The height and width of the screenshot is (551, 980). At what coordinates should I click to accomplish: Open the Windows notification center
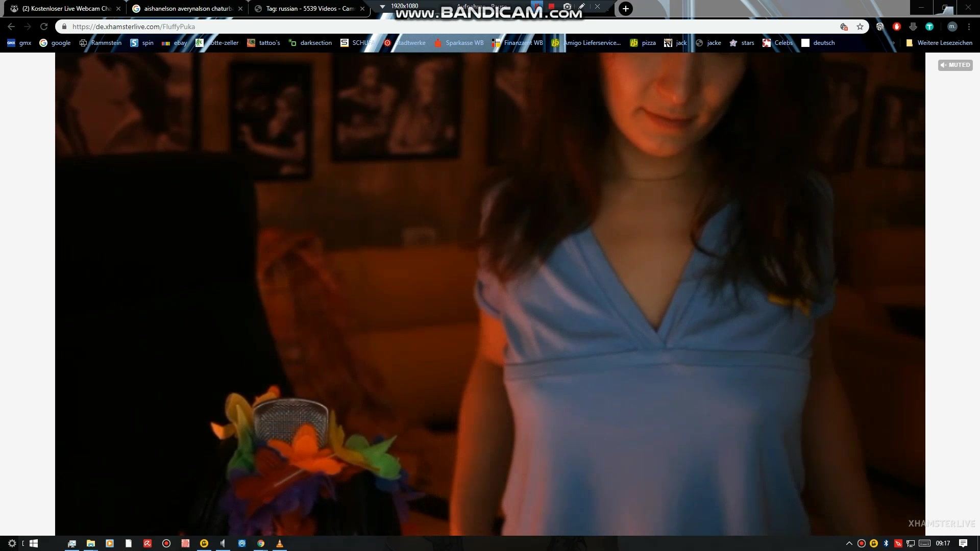point(963,543)
